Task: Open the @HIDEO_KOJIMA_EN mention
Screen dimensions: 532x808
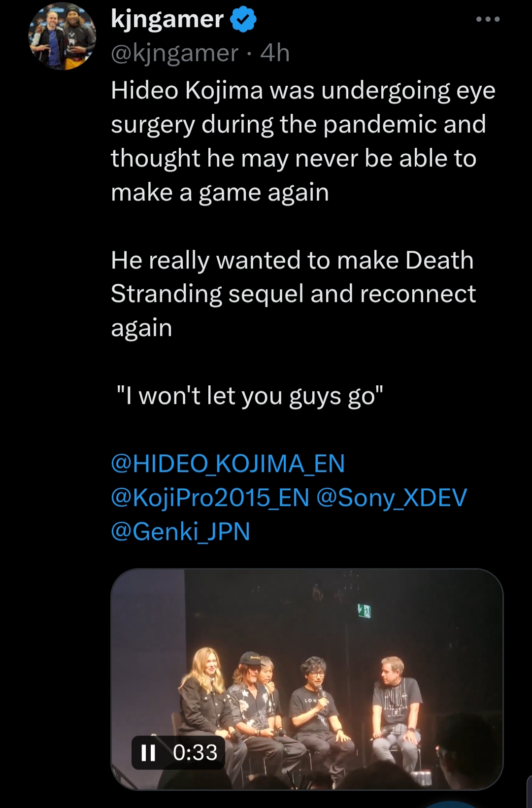Action: coord(228,464)
